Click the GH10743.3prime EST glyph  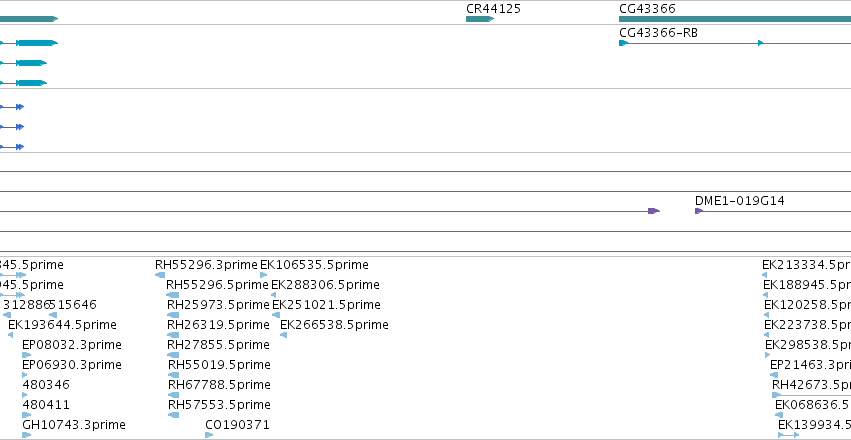[27, 435]
